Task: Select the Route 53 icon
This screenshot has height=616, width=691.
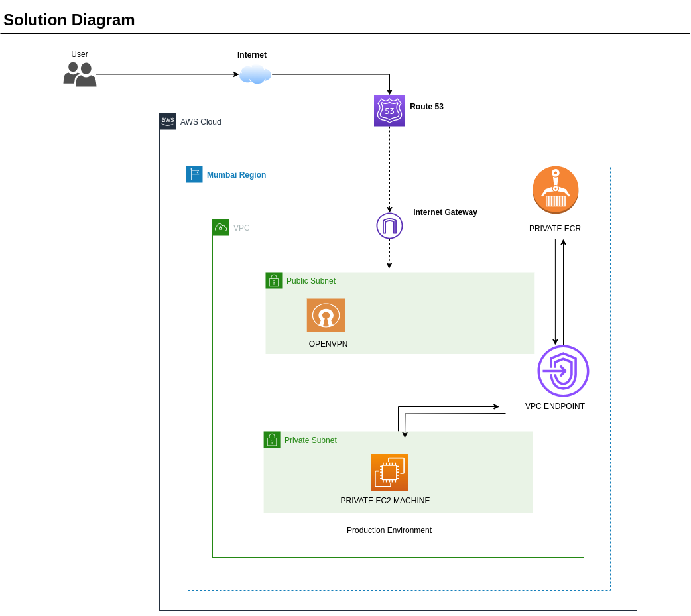Action: (389, 111)
